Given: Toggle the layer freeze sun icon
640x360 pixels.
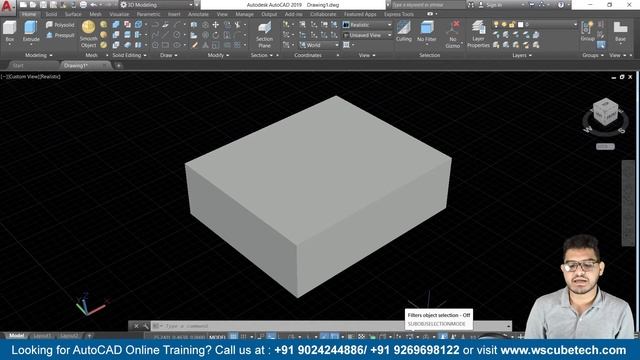Looking at the screenshot, I should tap(504, 25).
